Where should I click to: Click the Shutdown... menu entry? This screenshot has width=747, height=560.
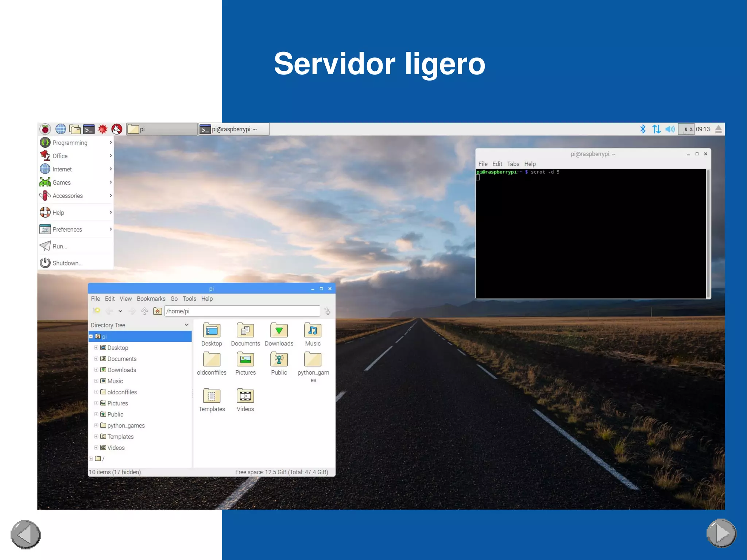67,263
